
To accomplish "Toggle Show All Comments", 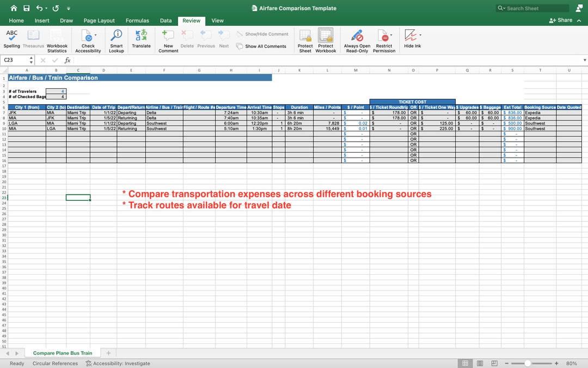I will (x=262, y=46).
